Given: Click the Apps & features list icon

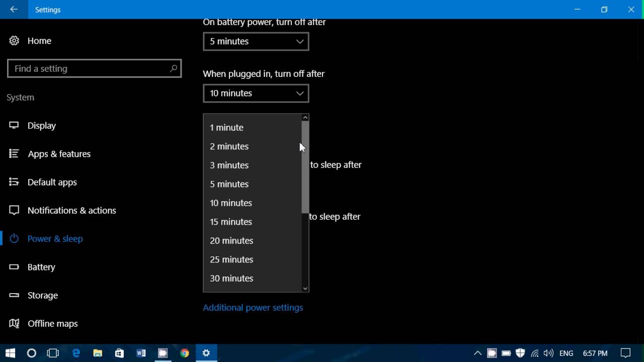Looking at the screenshot, I should (x=14, y=153).
